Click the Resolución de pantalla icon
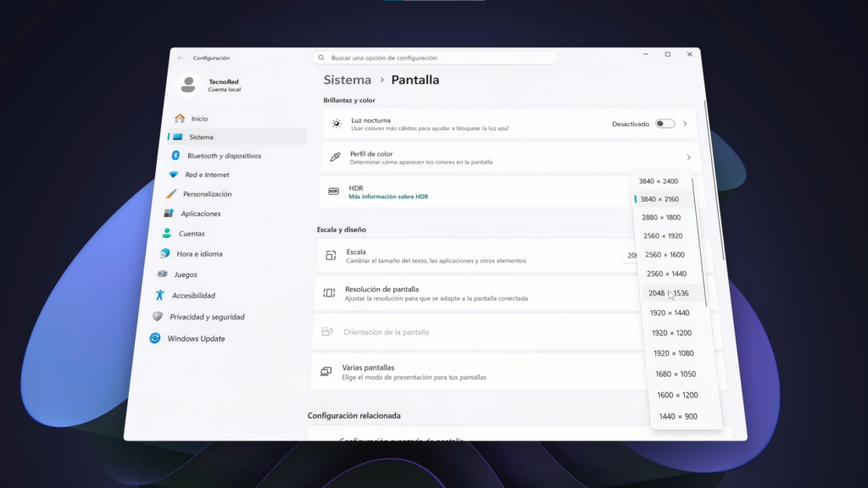Viewport: 868px width, 488px height. pos(329,292)
